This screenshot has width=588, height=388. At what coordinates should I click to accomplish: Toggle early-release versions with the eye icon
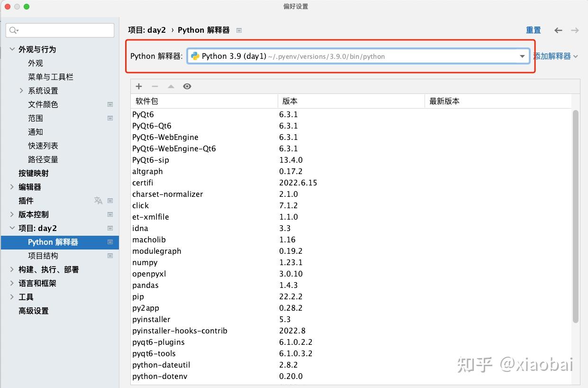(187, 86)
